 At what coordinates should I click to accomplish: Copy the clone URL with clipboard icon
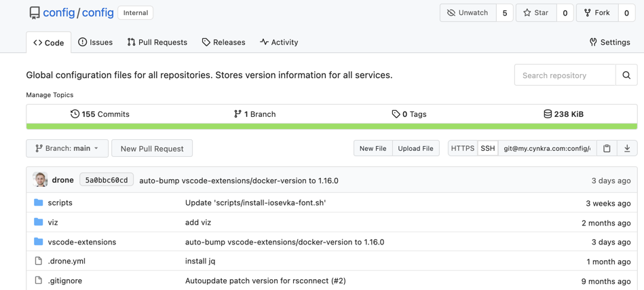[x=607, y=148]
